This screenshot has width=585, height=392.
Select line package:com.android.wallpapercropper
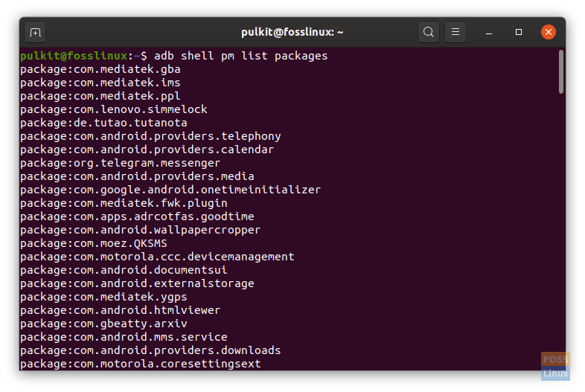point(141,230)
